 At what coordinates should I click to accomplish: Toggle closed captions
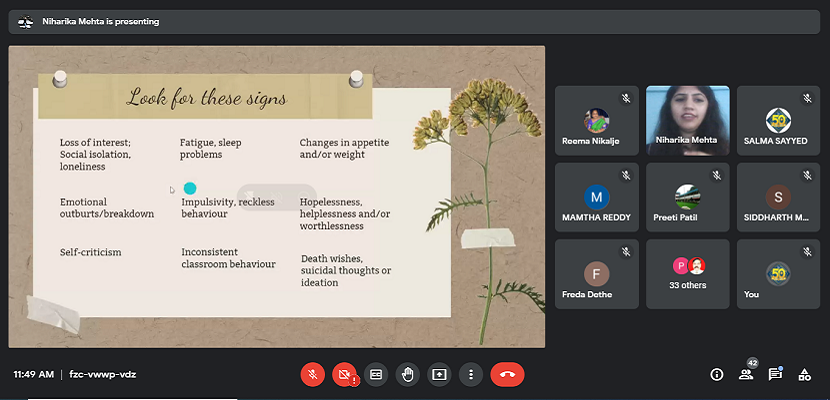[376, 374]
